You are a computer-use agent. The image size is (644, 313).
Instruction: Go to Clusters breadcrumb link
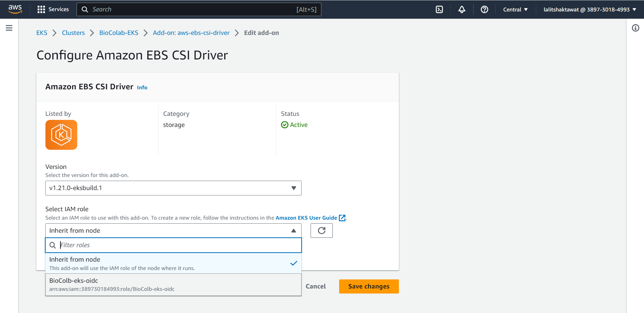point(73,33)
